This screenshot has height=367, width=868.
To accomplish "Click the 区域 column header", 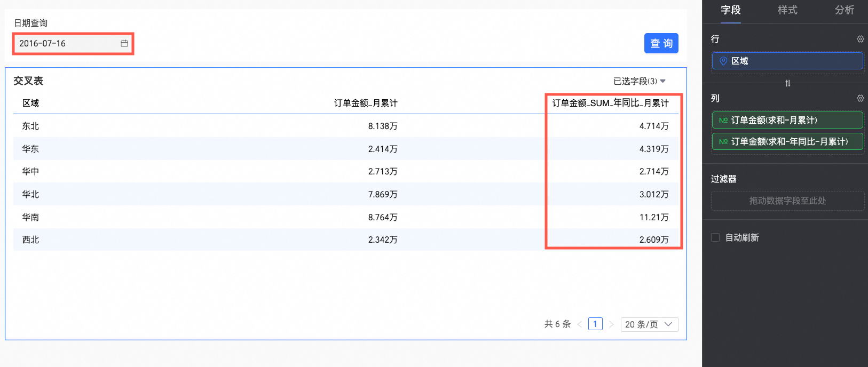I will point(30,103).
